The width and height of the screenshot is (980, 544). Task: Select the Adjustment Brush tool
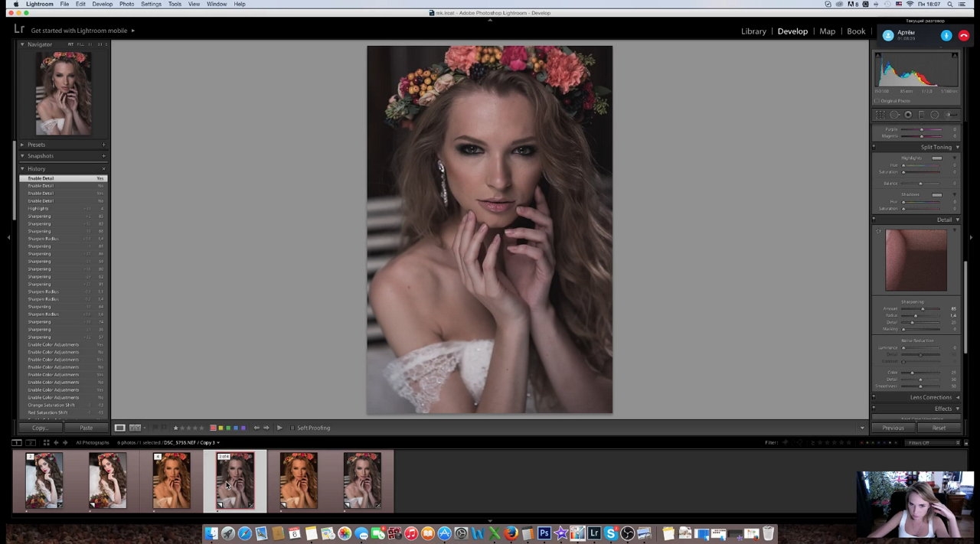tap(950, 115)
